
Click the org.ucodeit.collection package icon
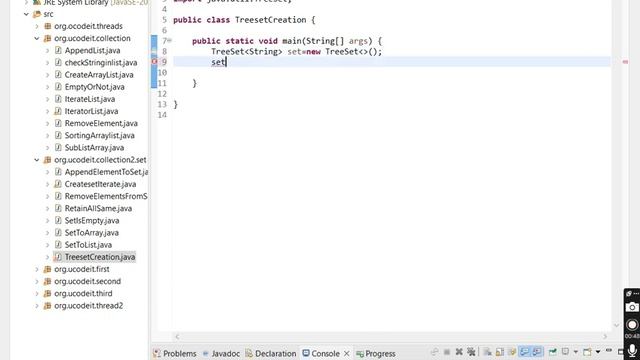pyautogui.click(x=47, y=38)
